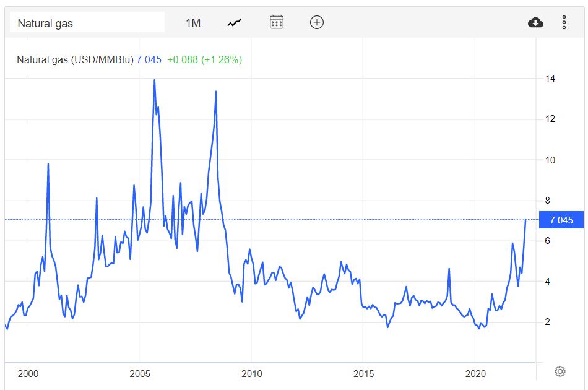Open the calendar date range picker
588x390 pixels.
point(277,22)
